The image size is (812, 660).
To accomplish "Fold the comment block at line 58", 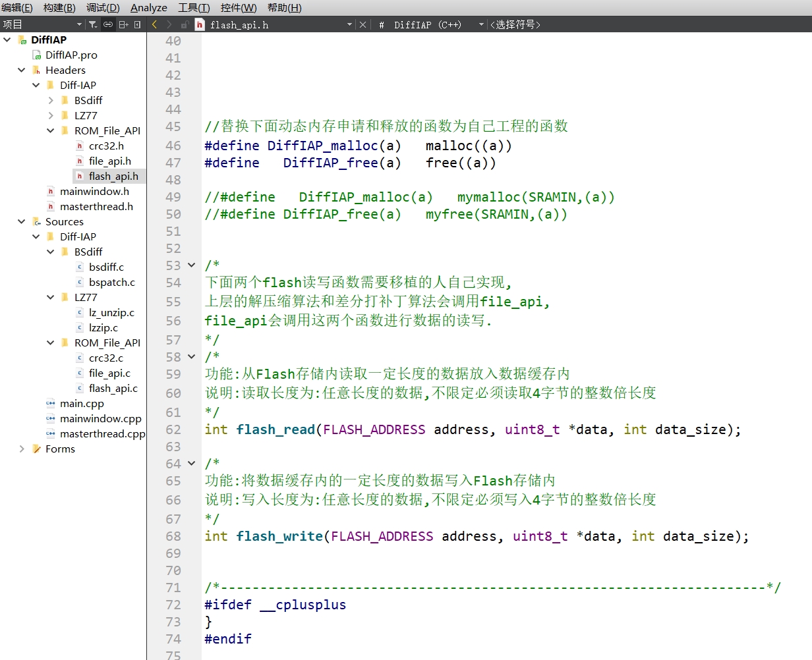I will [192, 357].
